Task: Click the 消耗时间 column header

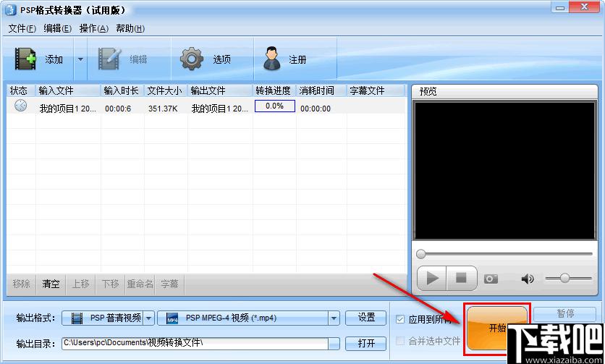Action: coord(321,90)
